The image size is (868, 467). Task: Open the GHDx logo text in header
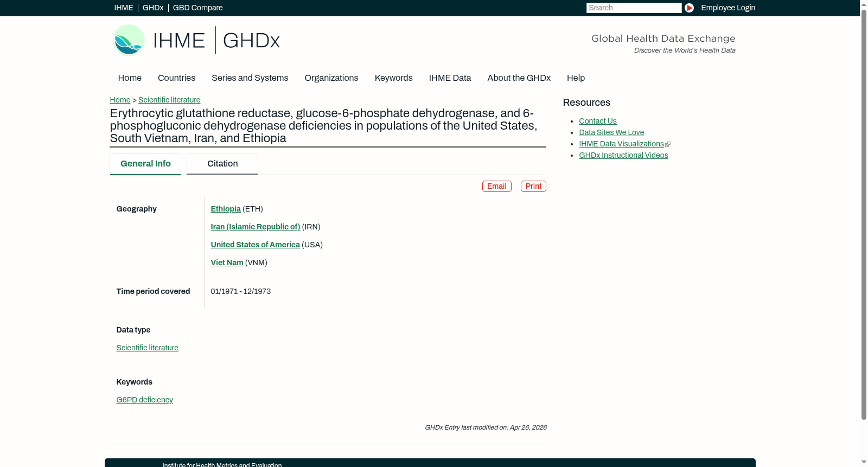point(251,41)
